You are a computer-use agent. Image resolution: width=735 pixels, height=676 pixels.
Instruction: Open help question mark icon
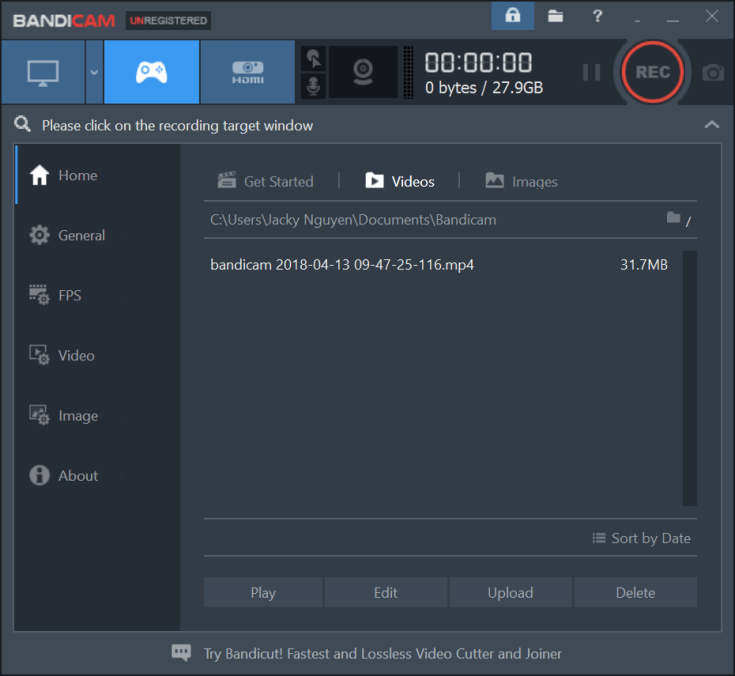597,16
